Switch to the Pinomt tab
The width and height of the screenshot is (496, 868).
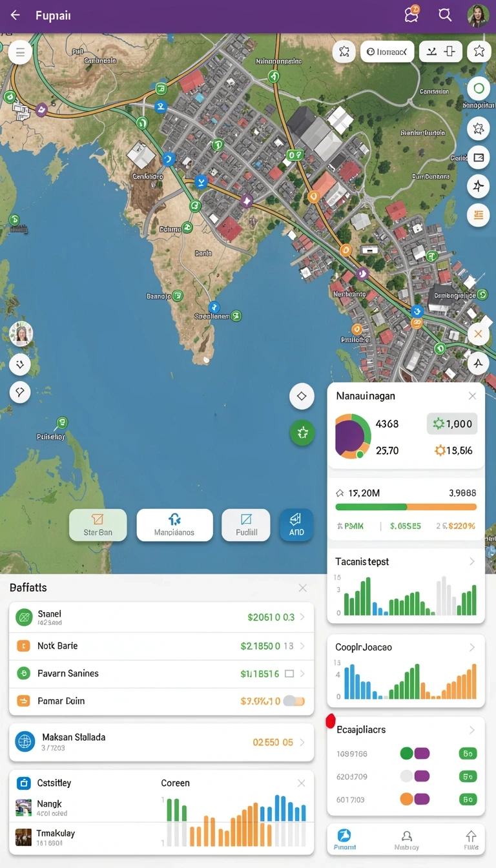[x=345, y=840]
